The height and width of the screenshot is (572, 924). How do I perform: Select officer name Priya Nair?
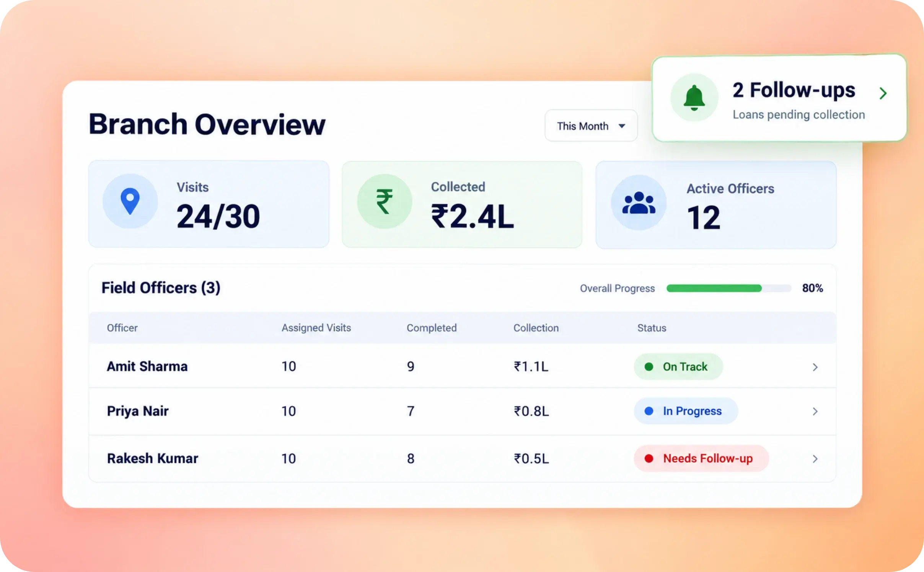138,411
